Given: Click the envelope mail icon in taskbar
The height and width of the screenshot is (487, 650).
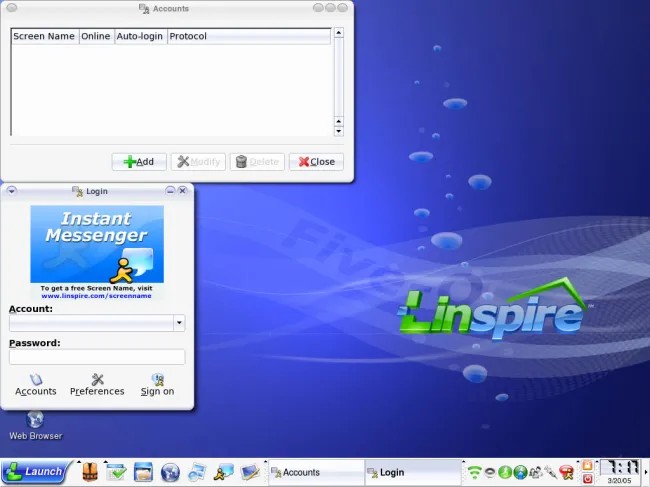Looking at the screenshot, I should (x=250, y=472).
